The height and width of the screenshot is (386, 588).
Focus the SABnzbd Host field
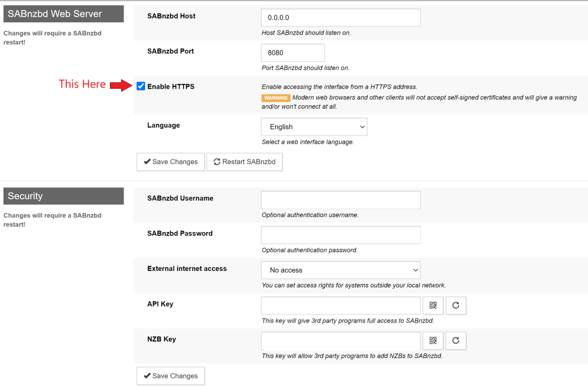click(341, 18)
